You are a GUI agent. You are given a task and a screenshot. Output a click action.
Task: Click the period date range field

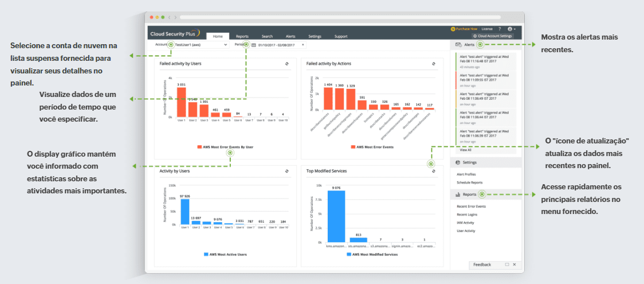(276, 45)
